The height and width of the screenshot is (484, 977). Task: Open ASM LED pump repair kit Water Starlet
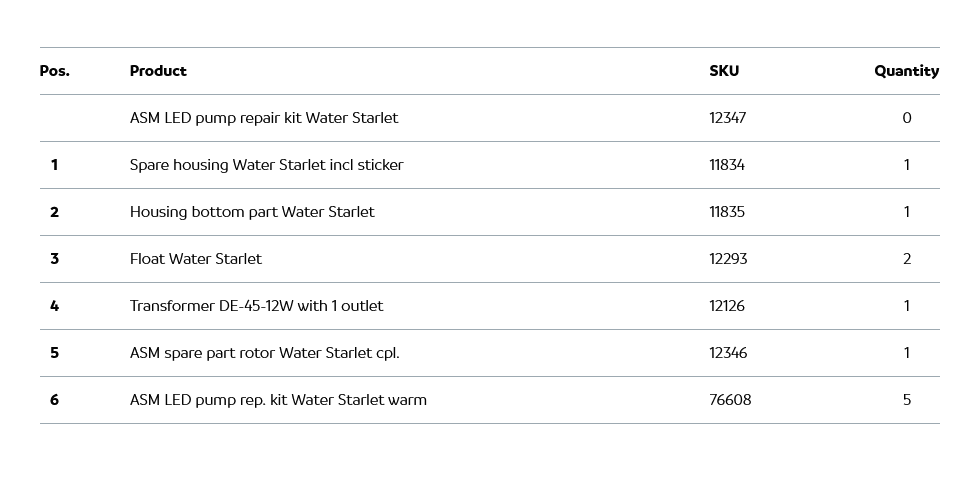point(264,118)
